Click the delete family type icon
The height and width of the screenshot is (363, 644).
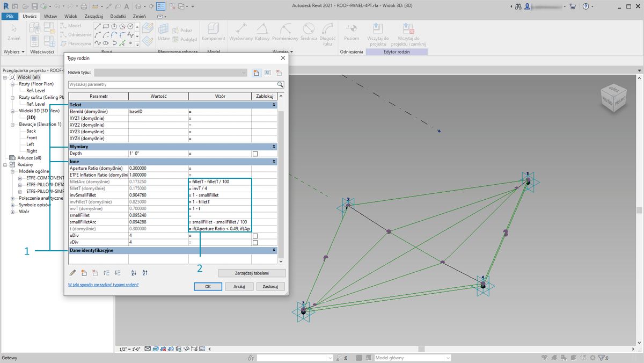point(279,72)
